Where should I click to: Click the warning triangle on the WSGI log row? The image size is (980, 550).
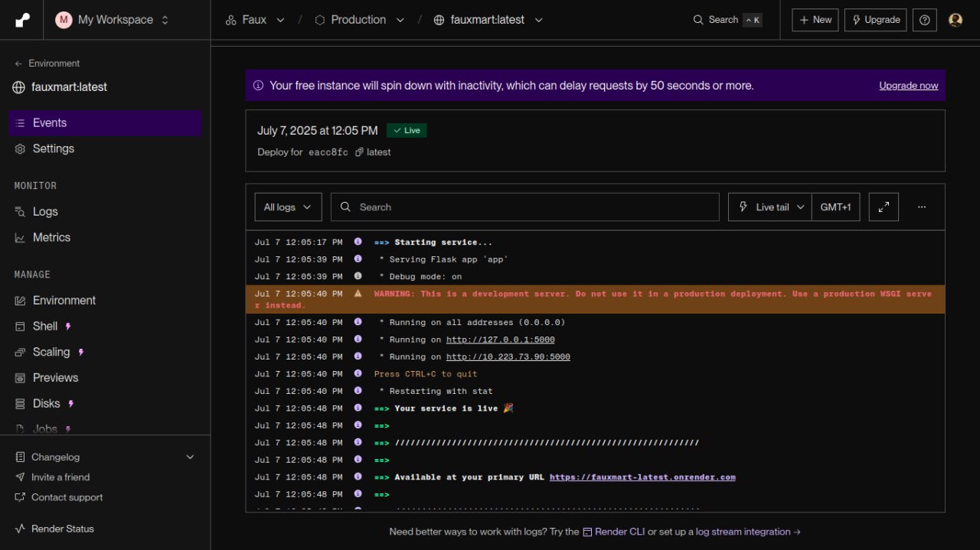(358, 294)
